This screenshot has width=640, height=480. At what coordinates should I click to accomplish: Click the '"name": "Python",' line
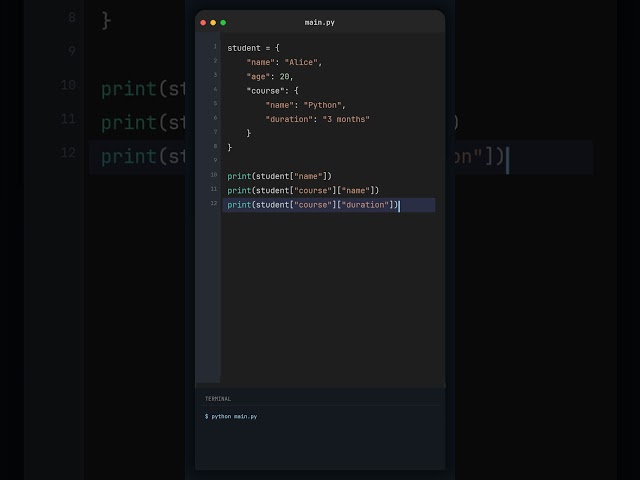coord(305,105)
